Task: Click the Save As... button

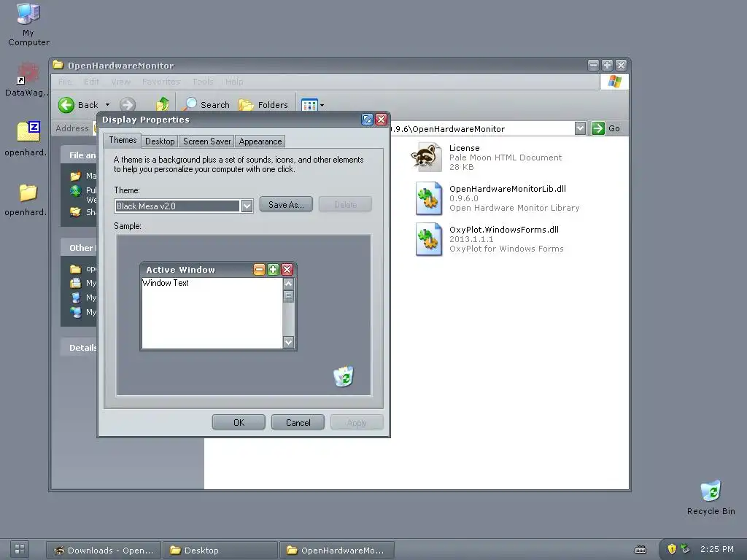Action: coord(286,204)
